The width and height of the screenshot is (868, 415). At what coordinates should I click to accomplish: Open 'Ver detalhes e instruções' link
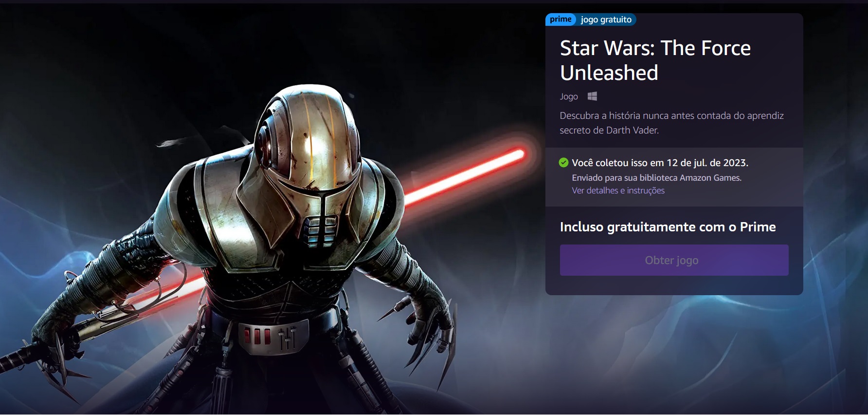click(x=618, y=190)
